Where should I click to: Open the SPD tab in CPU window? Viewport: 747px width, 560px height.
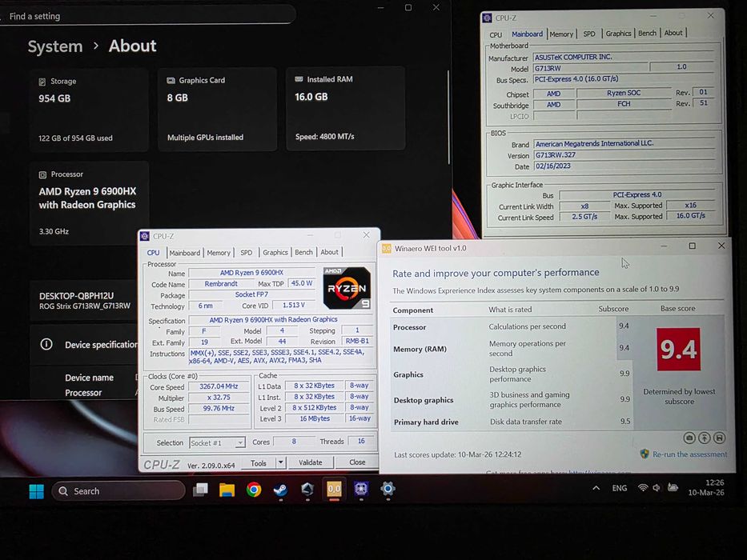(247, 252)
